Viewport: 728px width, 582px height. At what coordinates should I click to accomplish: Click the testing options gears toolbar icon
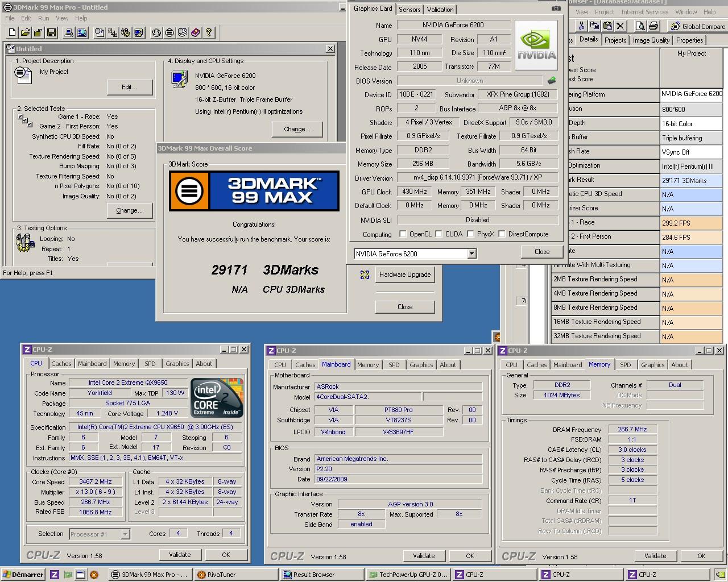[x=126, y=33]
